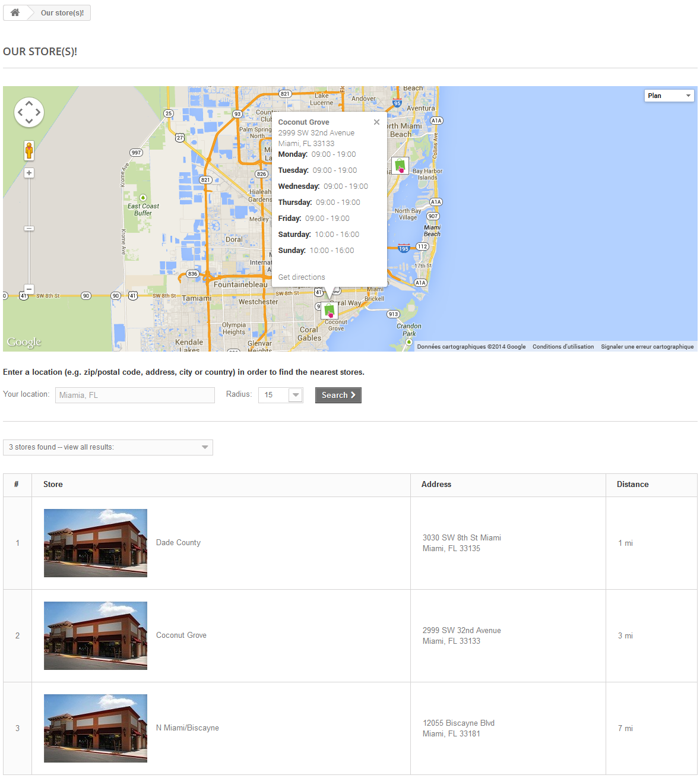The image size is (700, 778).
Task: Select the Coconut Grove store marker
Action: (330, 310)
